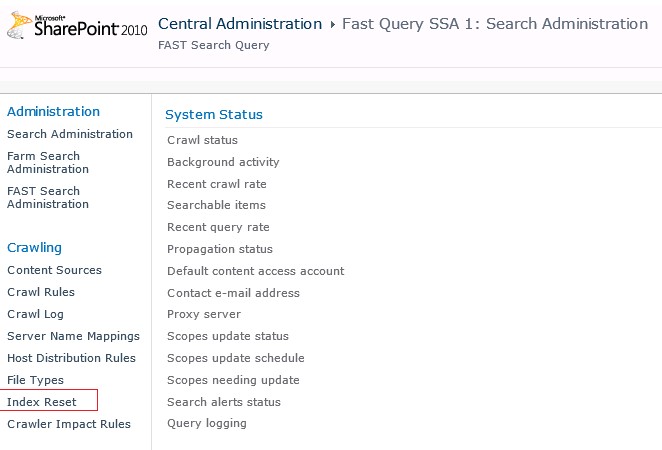
Task: Go to Host Distribution Rules
Action: pyautogui.click(x=71, y=358)
